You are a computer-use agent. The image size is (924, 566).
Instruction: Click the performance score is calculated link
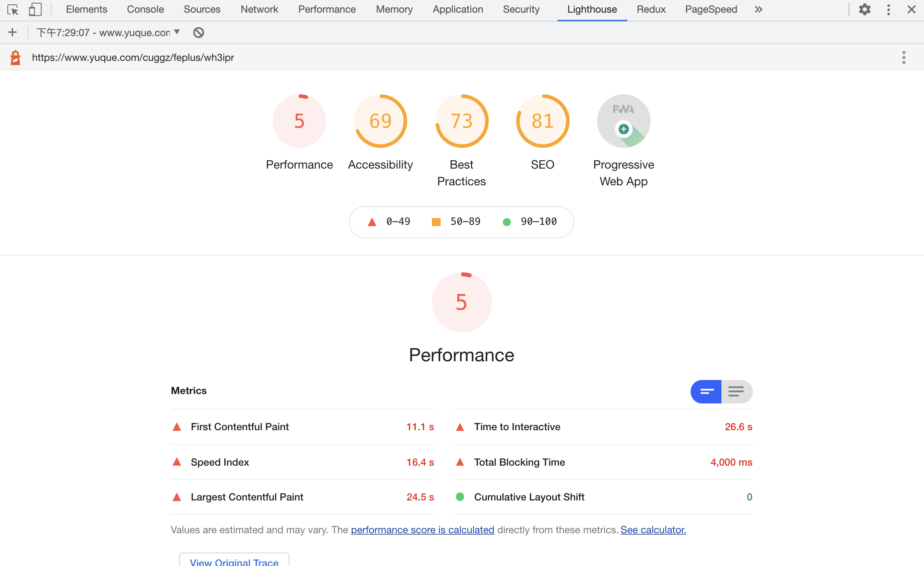[422, 530]
